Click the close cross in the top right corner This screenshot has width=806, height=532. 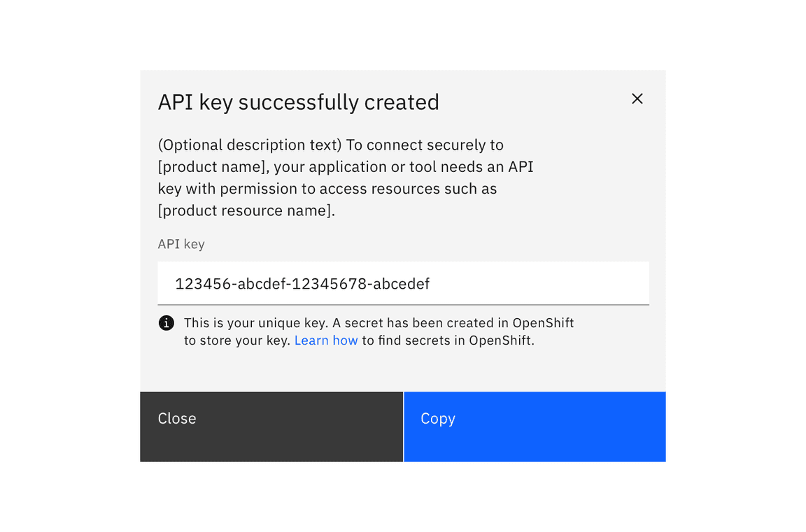coord(637,99)
